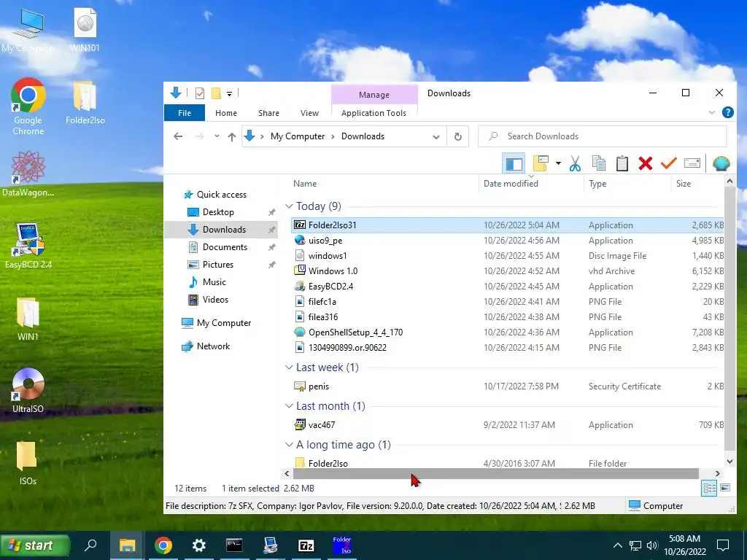Switch to Details view button
The width and height of the screenshot is (747, 560).
(x=709, y=488)
